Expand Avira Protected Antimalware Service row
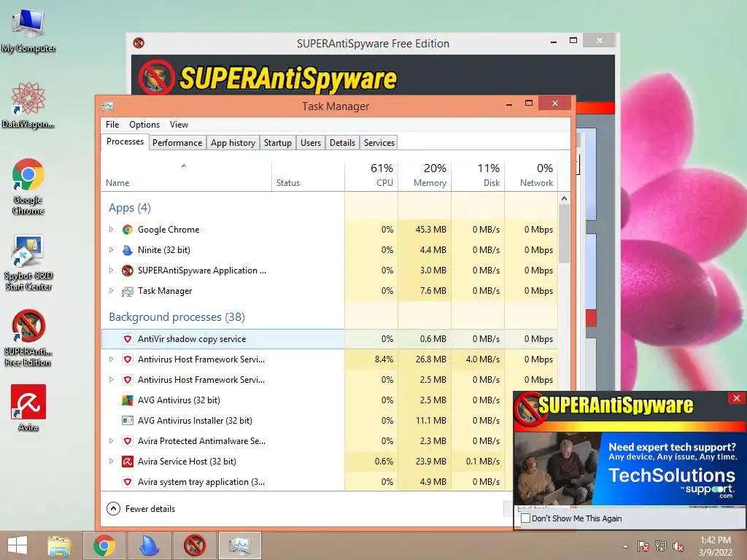This screenshot has width=747, height=560. 111,441
